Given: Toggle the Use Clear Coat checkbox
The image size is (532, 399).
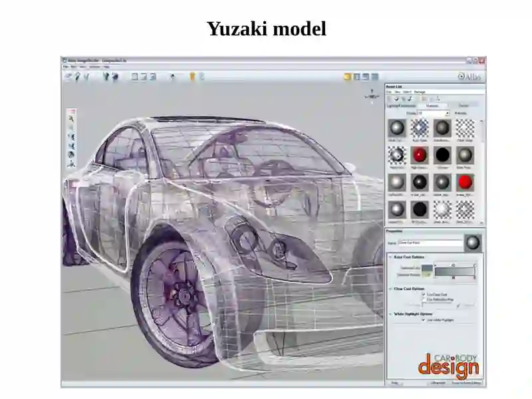Looking at the screenshot, I should click(x=424, y=294).
